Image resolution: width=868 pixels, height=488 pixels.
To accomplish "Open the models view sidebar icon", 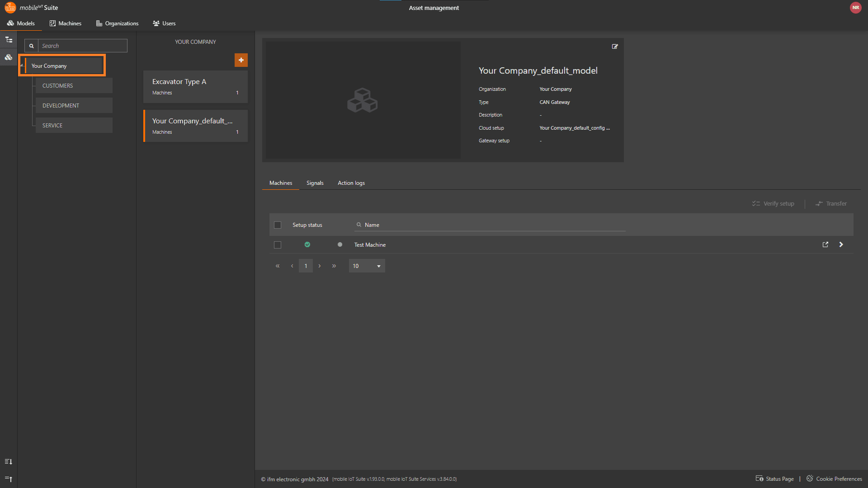I will pos(9,57).
